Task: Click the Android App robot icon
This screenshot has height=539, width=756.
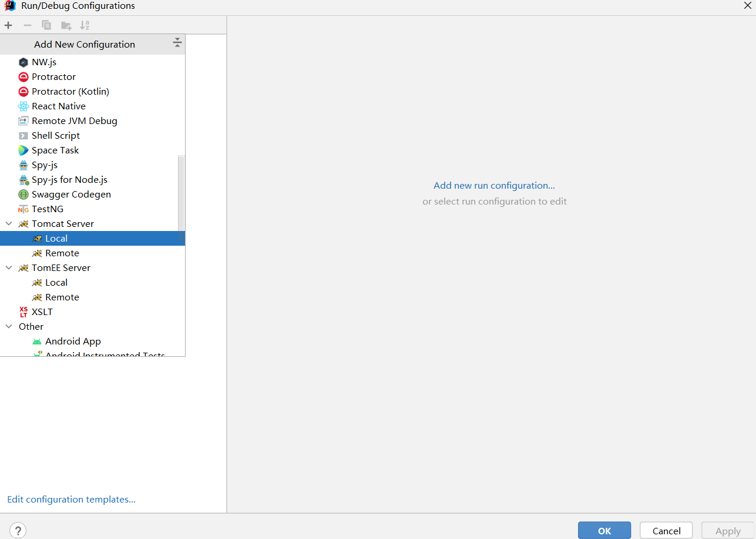Action: click(x=37, y=342)
